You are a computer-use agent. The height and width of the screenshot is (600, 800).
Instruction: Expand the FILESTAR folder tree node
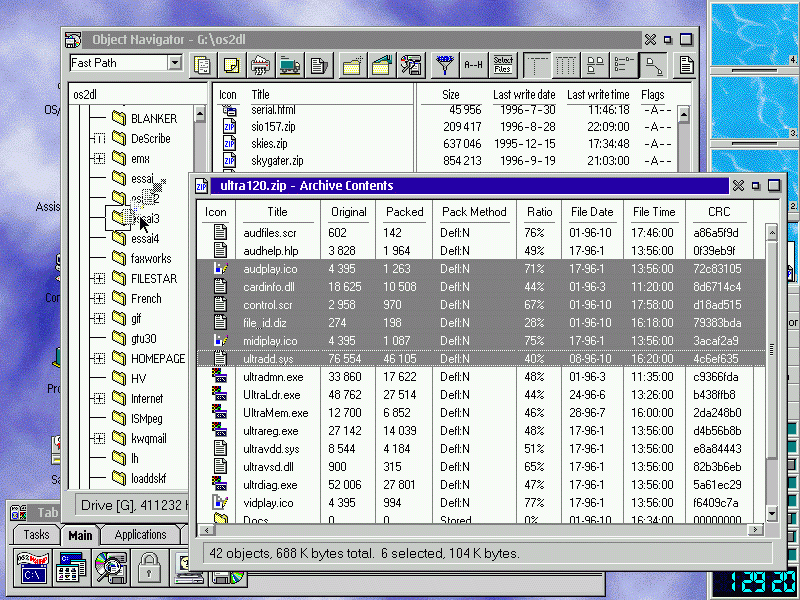coord(99,279)
